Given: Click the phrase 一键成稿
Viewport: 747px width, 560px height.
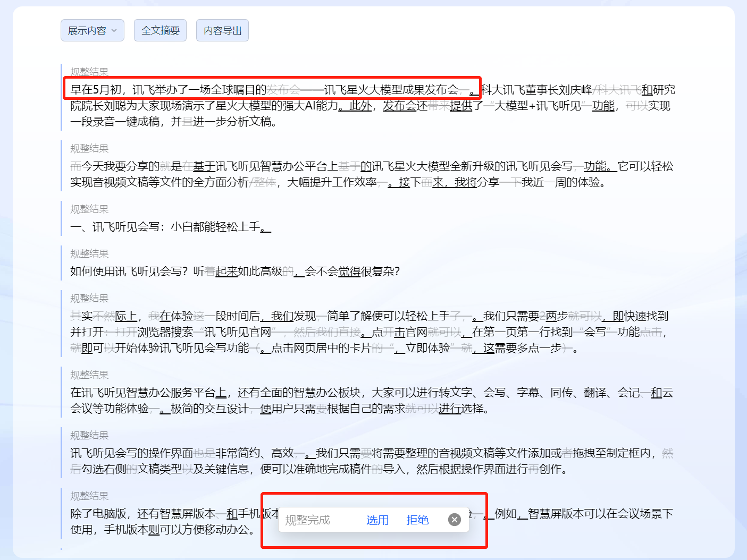Looking at the screenshot, I should point(137,122).
